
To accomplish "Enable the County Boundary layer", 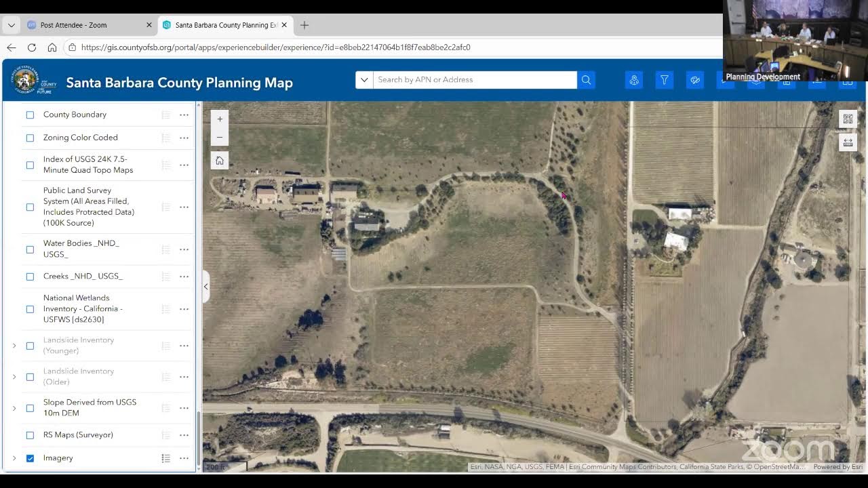I will pos(30,115).
